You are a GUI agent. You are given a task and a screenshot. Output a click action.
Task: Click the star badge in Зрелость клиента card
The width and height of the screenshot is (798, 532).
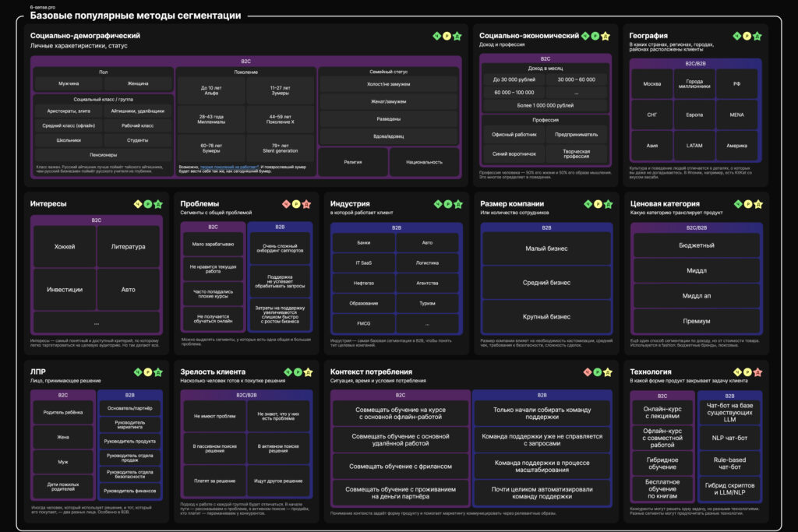coord(306,372)
